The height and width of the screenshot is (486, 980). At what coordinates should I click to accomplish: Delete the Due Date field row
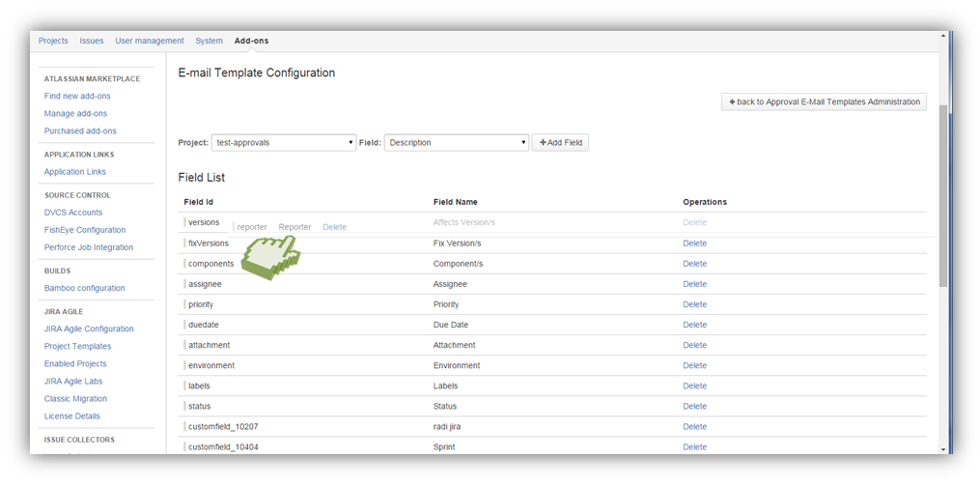pos(694,325)
